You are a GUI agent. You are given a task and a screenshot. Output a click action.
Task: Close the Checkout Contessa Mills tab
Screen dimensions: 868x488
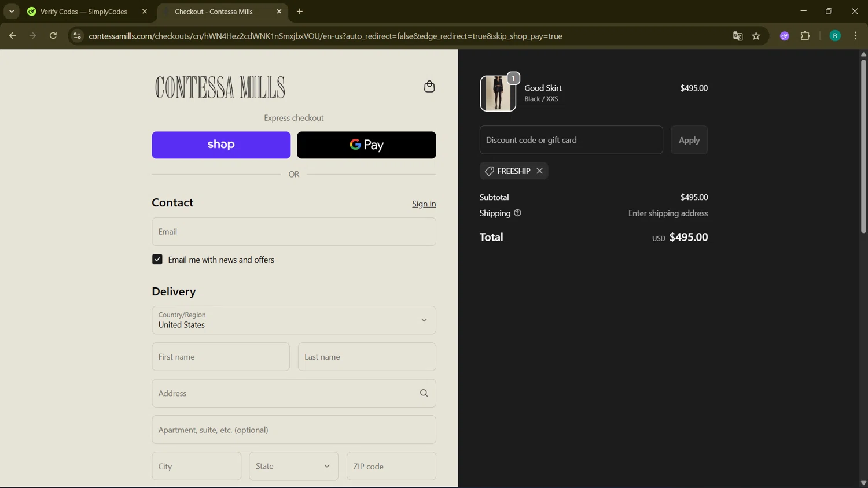[279, 12]
